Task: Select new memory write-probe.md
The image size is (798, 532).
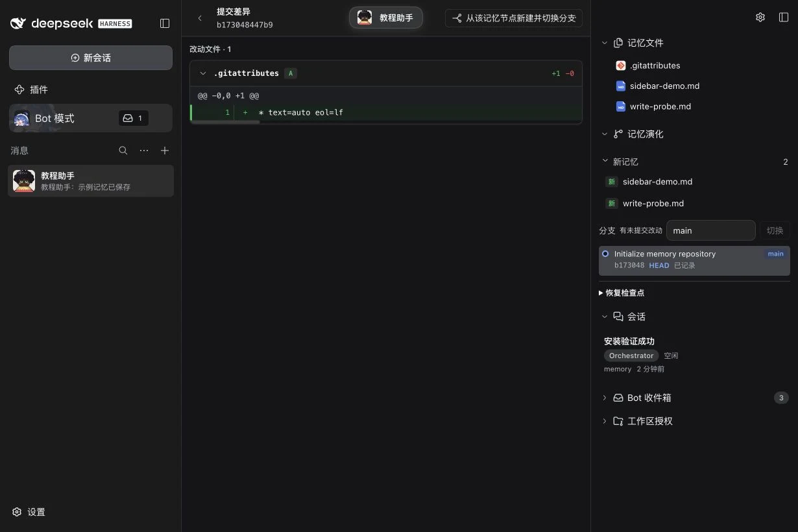Action: (653, 203)
